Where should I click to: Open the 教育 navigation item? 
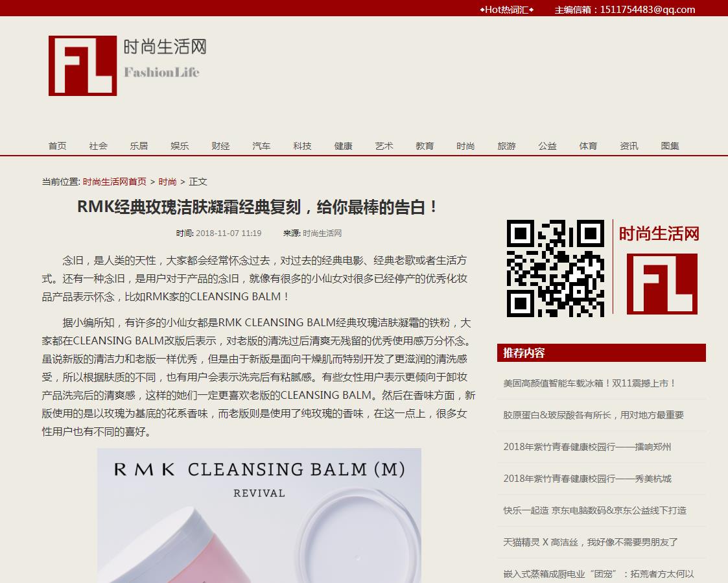point(425,146)
